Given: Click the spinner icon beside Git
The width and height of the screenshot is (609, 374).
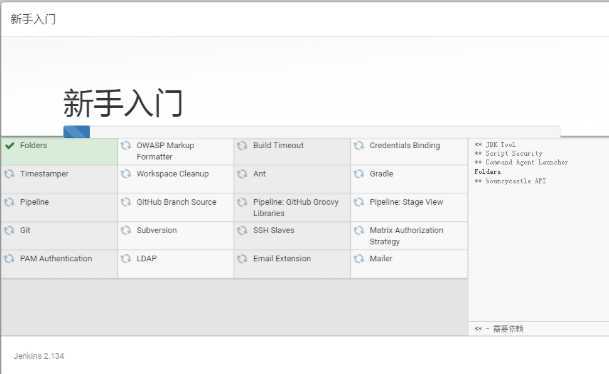Looking at the screenshot, I should tap(9, 231).
